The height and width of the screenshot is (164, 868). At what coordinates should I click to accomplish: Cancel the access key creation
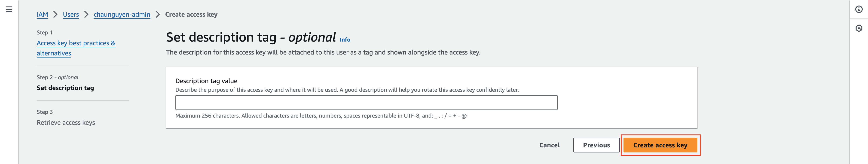point(549,145)
